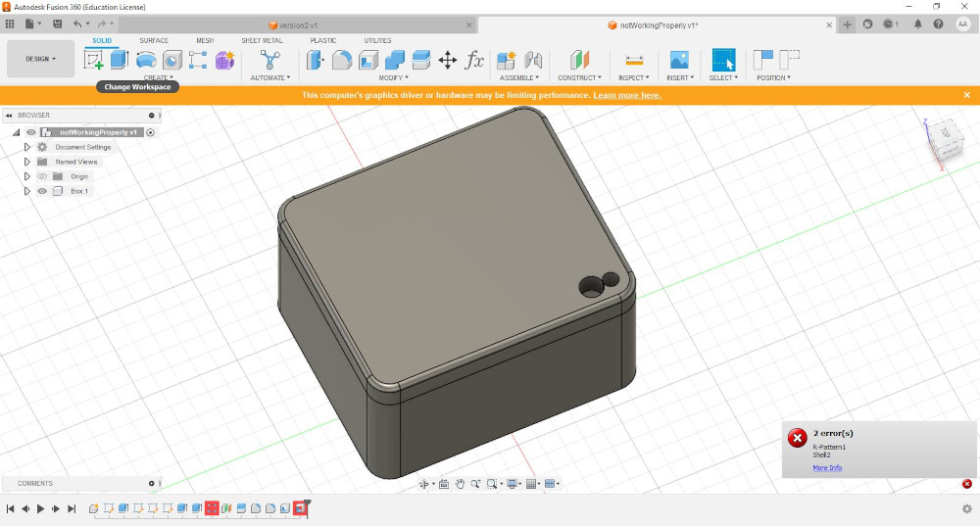Switch to the SURFACE tab
Image resolution: width=980 pixels, height=526 pixels.
(x=154, y=40)
